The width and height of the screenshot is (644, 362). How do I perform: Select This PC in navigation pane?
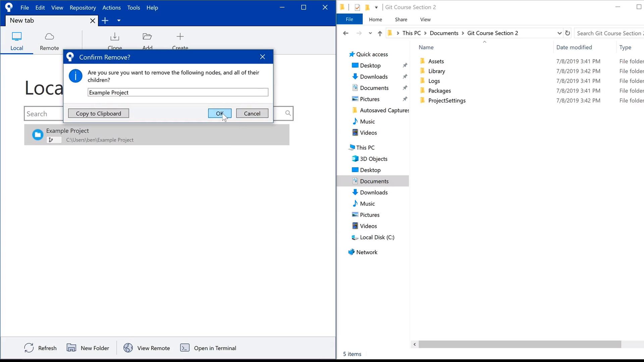coord(365,147)
